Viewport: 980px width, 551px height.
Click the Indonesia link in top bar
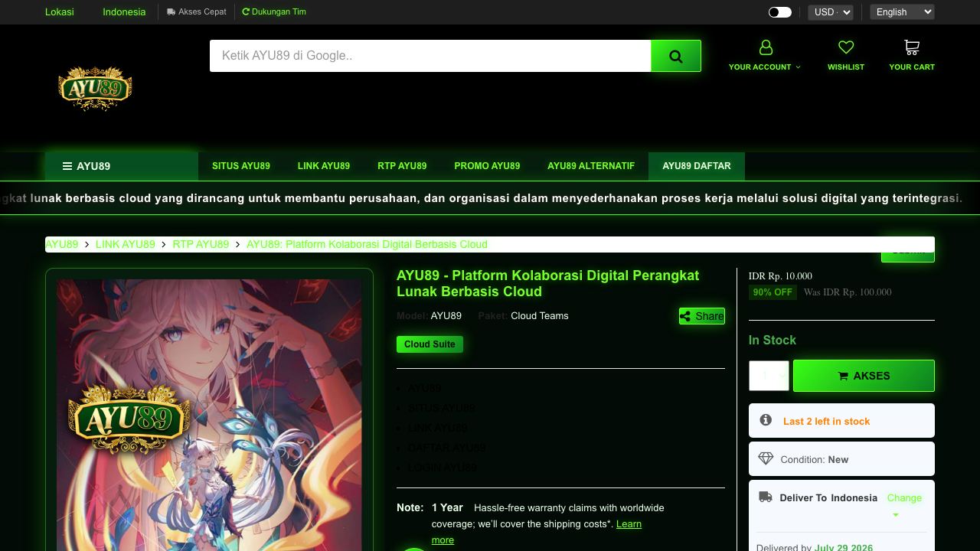tap(124, 12)
